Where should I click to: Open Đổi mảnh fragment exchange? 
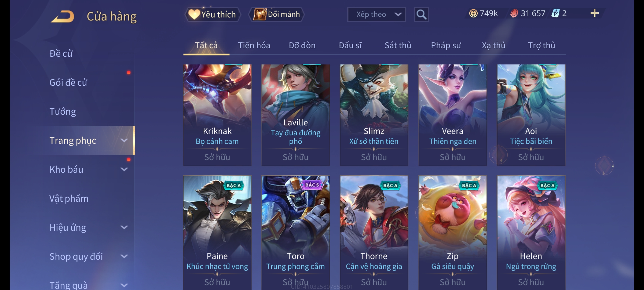[x=277, y=15]
